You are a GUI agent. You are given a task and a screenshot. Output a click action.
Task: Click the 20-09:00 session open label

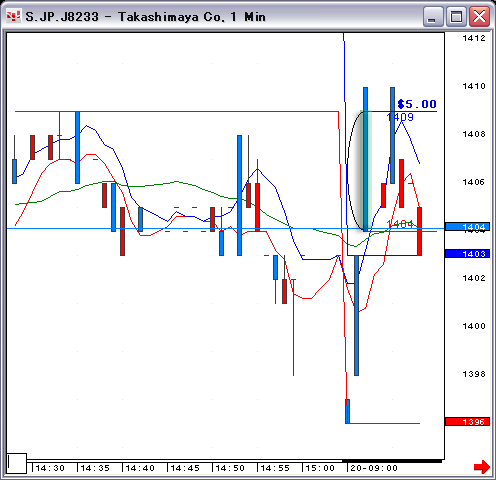click(374, 468)
